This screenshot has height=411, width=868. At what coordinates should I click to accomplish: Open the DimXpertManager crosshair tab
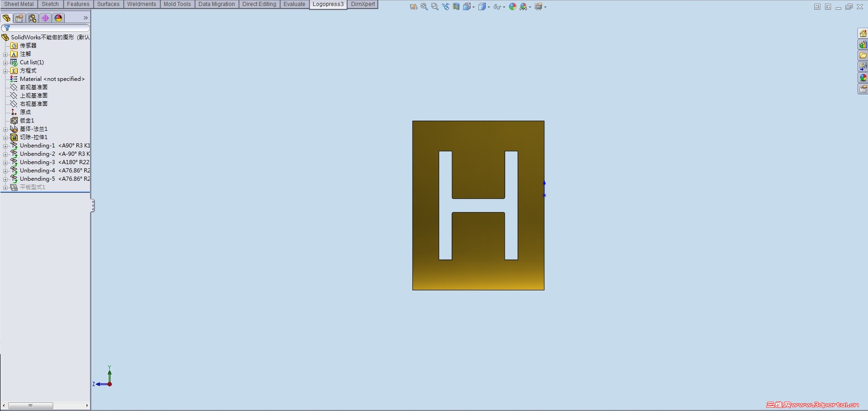pos(45,18)
